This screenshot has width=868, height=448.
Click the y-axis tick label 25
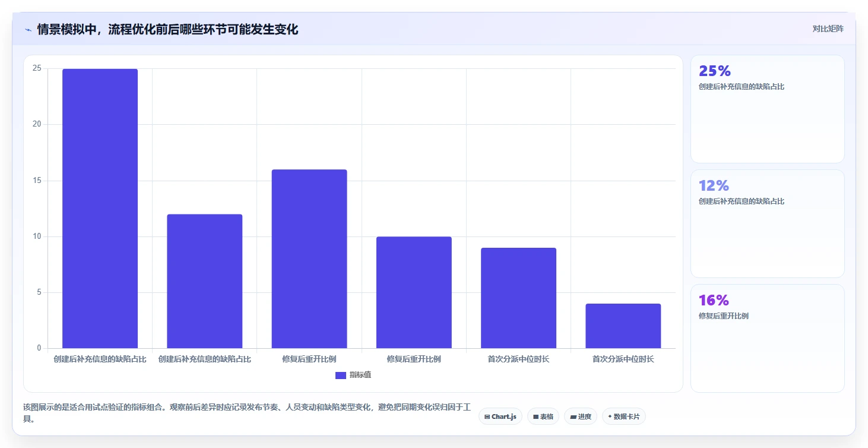37,68
